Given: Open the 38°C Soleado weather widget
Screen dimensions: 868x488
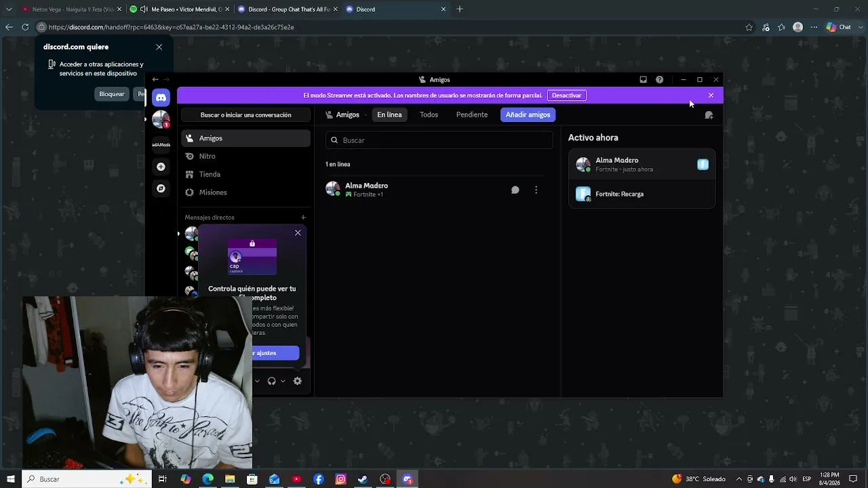Looking at the screenshot, I should coord(698,479).
